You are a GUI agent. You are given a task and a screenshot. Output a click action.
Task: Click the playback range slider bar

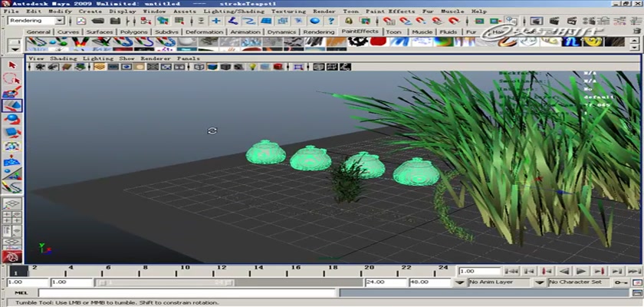click(165, 282)
